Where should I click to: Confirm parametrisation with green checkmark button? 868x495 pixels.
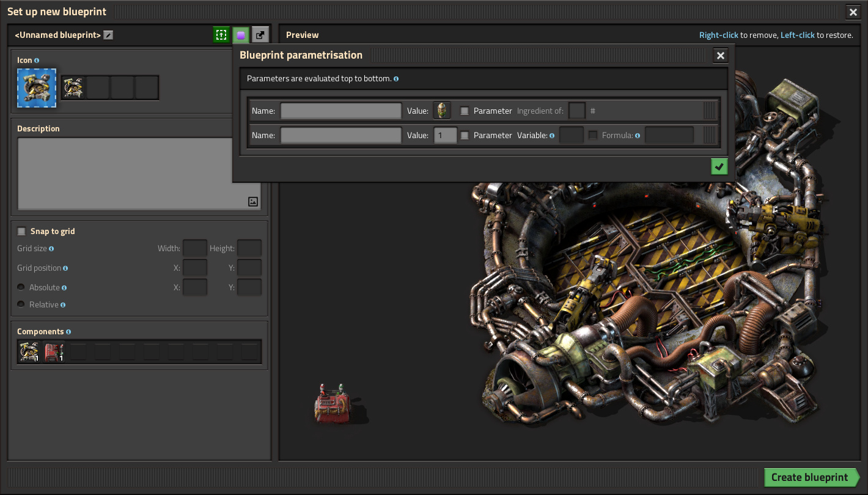tap(719, 166)
